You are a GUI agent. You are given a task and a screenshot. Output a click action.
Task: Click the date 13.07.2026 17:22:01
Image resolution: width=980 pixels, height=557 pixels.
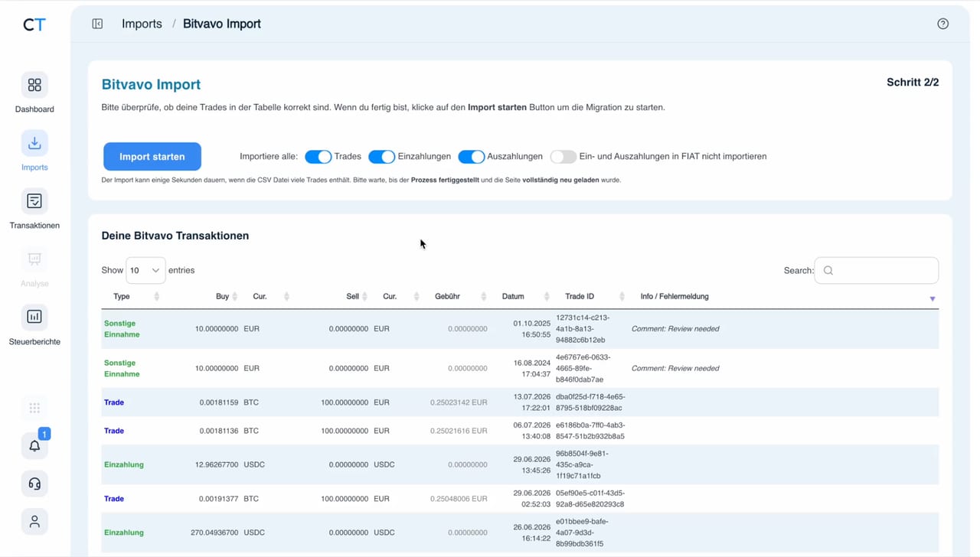pos(532,402)
